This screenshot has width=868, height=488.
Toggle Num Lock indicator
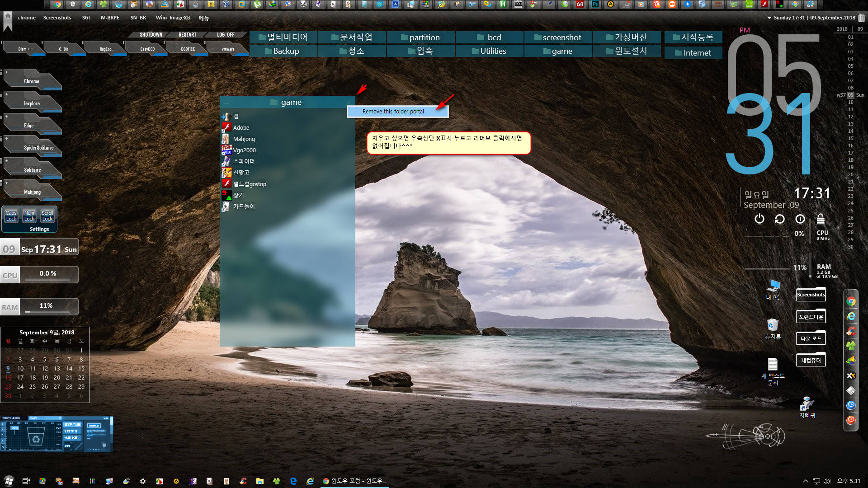click(29, 216)
